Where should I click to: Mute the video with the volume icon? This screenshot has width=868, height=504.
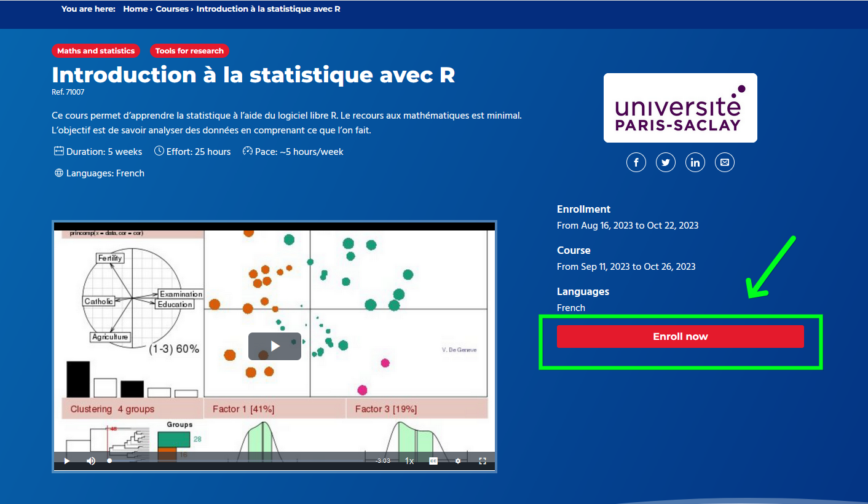coord(91,461)
